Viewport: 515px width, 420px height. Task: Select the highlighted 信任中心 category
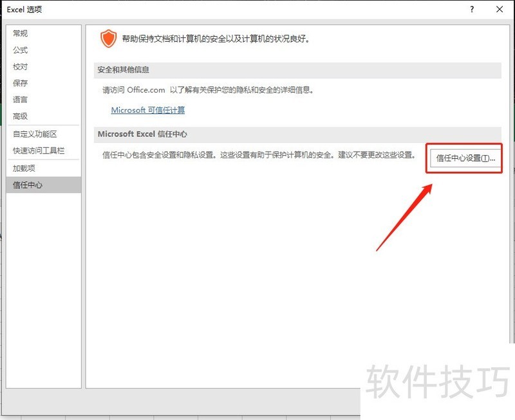28,185
